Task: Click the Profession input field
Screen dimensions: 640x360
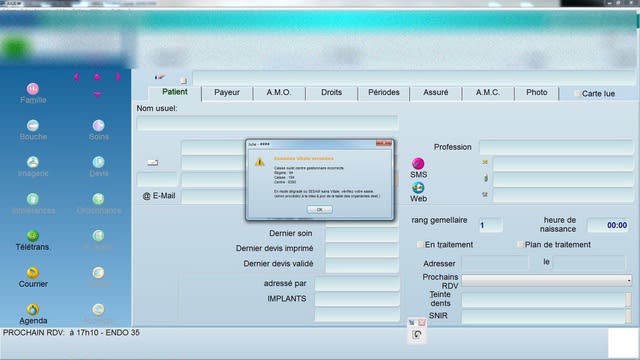Action: (x=556, y=147)
